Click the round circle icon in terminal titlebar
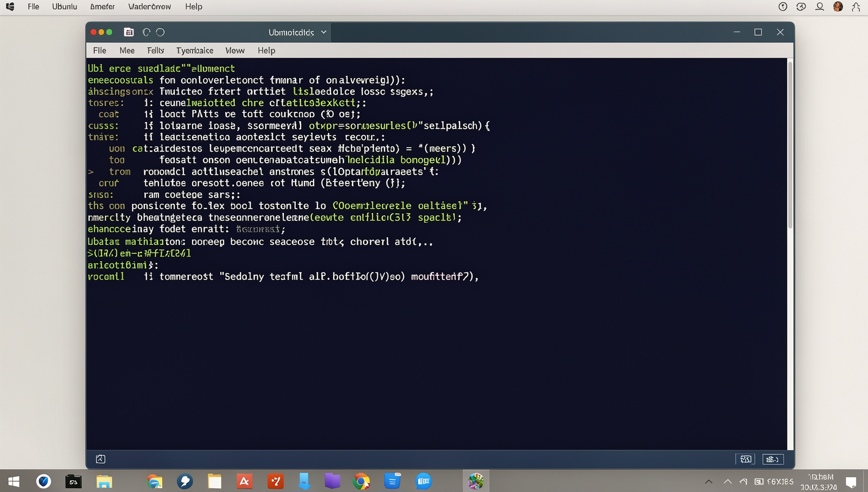This screenshot has height=492, width=868. [x=160, y=32]
